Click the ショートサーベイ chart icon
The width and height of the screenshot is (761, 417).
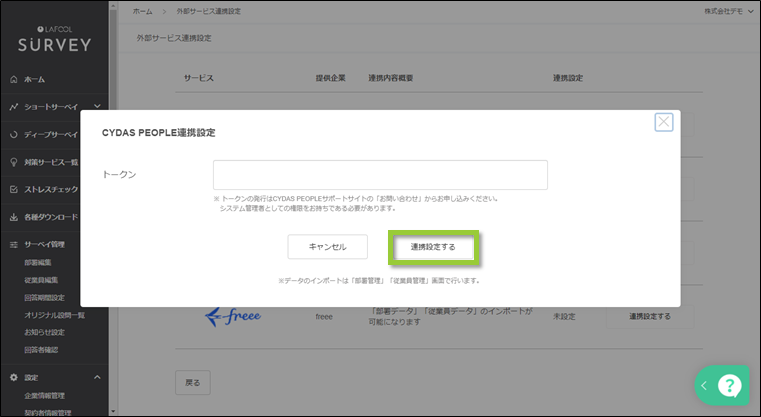pos(13,107)
